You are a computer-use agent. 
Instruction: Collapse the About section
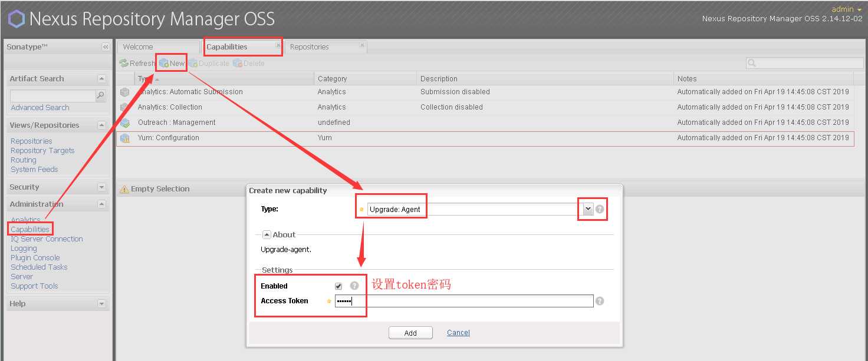click(x=267, y=234)
